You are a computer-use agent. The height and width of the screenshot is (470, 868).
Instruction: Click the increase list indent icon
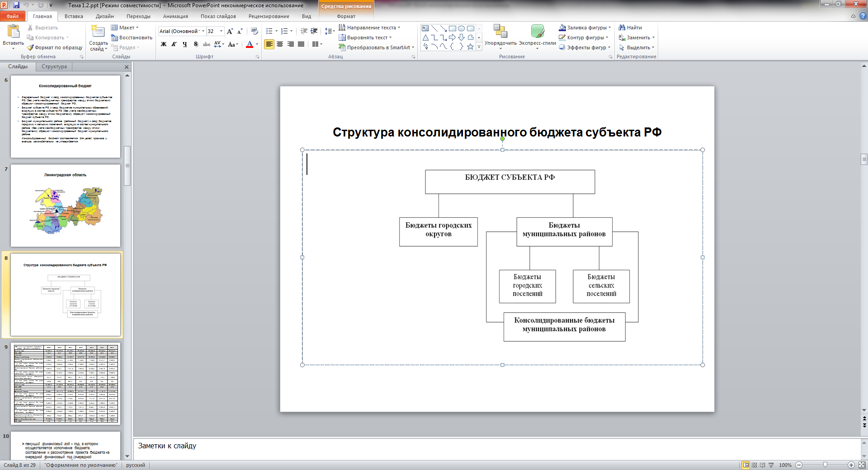314,31
